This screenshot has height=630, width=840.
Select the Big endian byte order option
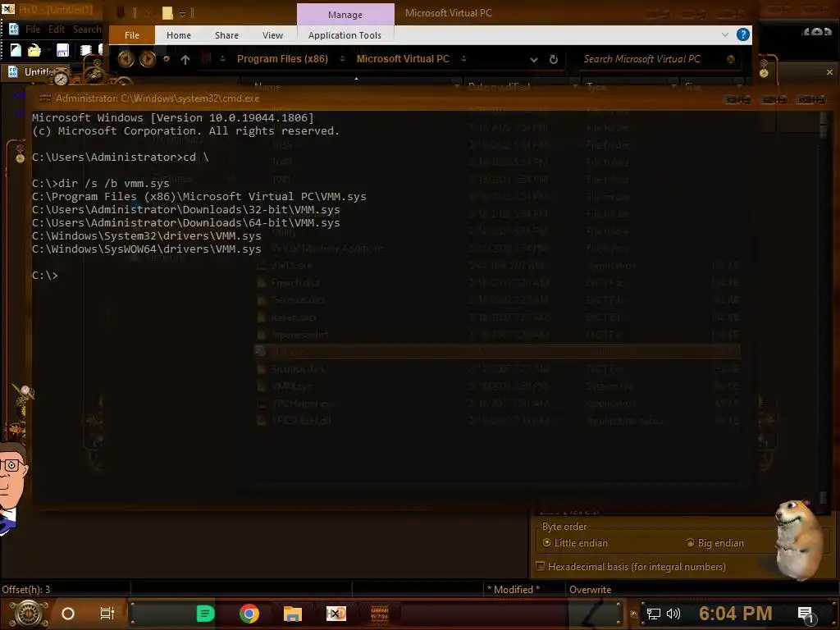[x=715, y=543]
